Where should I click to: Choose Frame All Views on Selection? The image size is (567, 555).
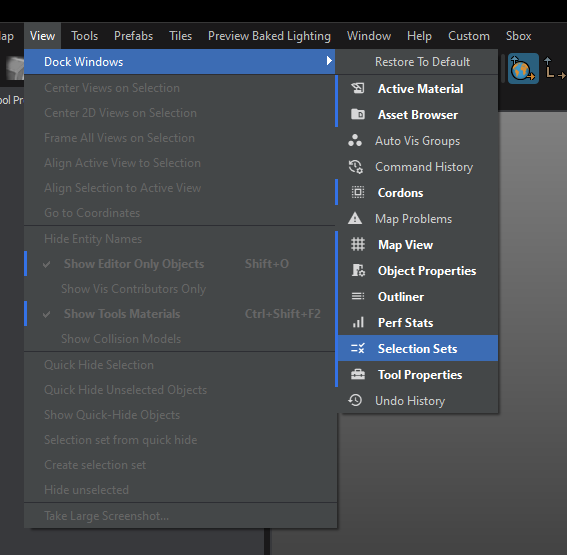tap(180, 138)
